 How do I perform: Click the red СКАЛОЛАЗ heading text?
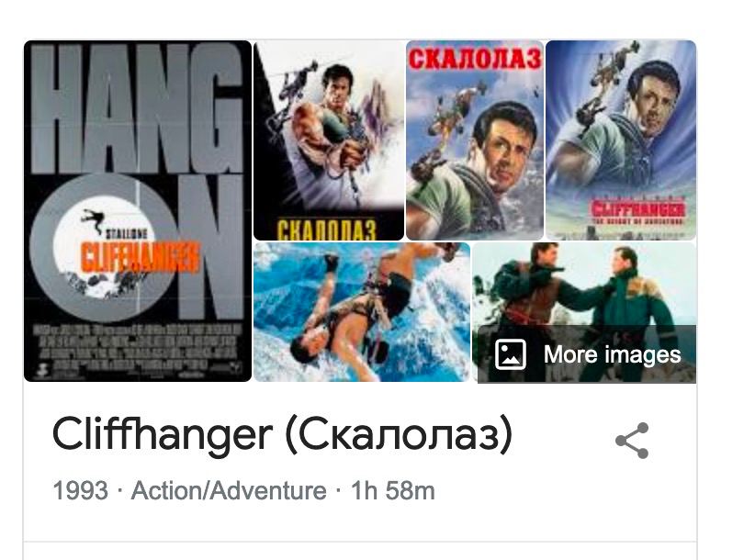475,60
